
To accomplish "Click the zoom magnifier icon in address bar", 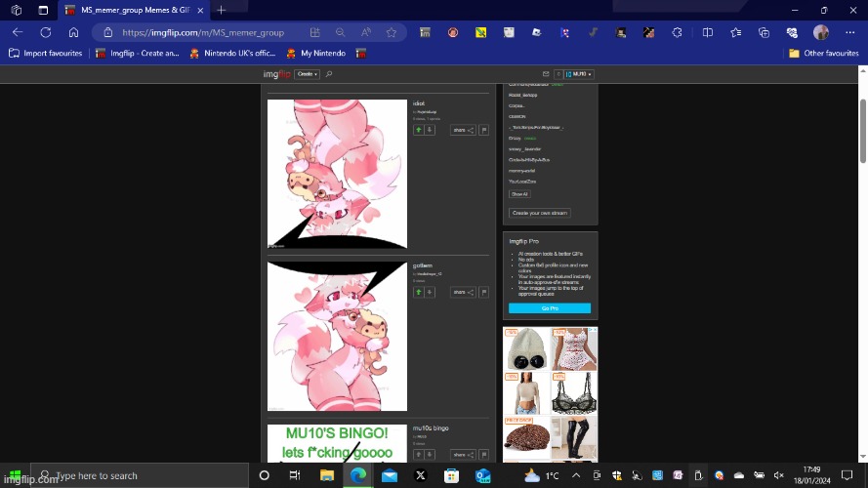I will (x=341, y=32).
